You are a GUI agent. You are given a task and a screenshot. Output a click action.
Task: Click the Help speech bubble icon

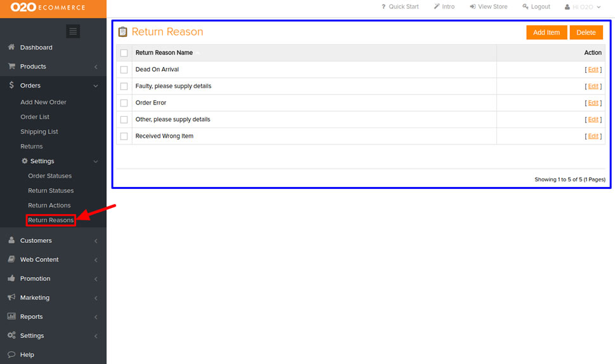(x=11, y=354)
